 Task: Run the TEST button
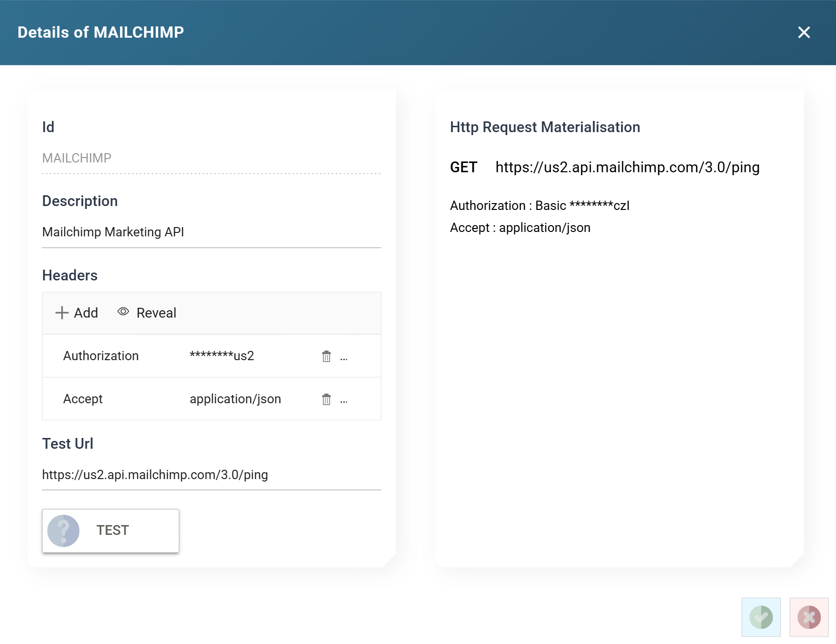[111, 531]
